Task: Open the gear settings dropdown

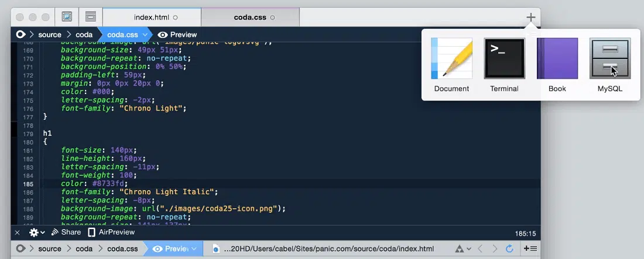Action: tap(36, 232)
